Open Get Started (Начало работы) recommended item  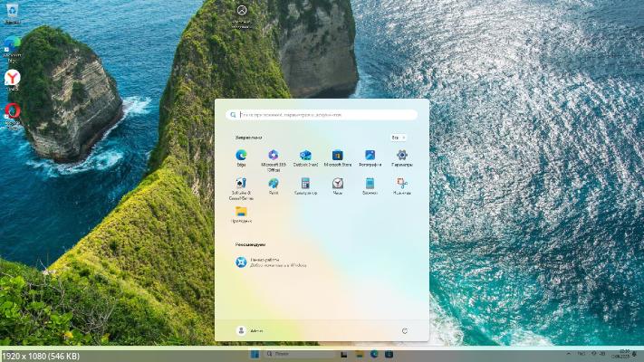[271, 262]
